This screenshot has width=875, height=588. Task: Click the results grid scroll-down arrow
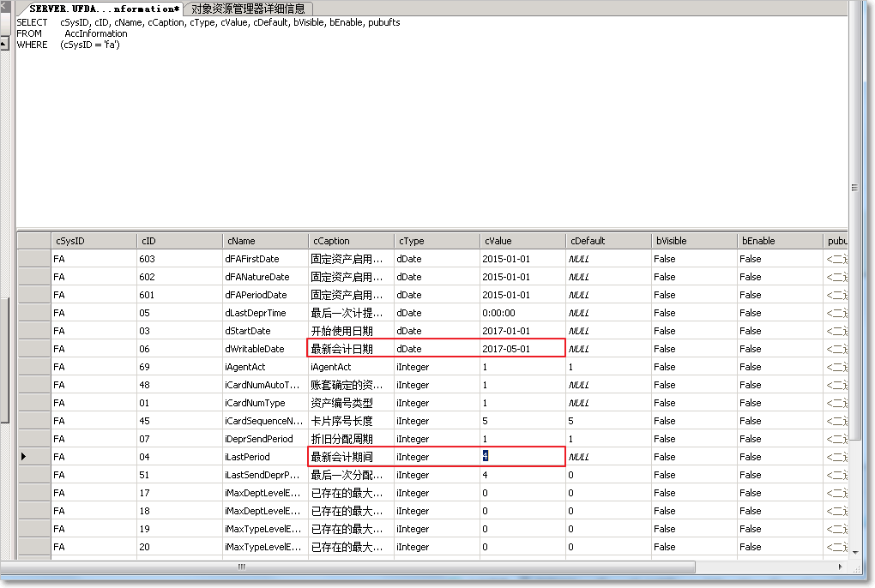click(854, 552)
